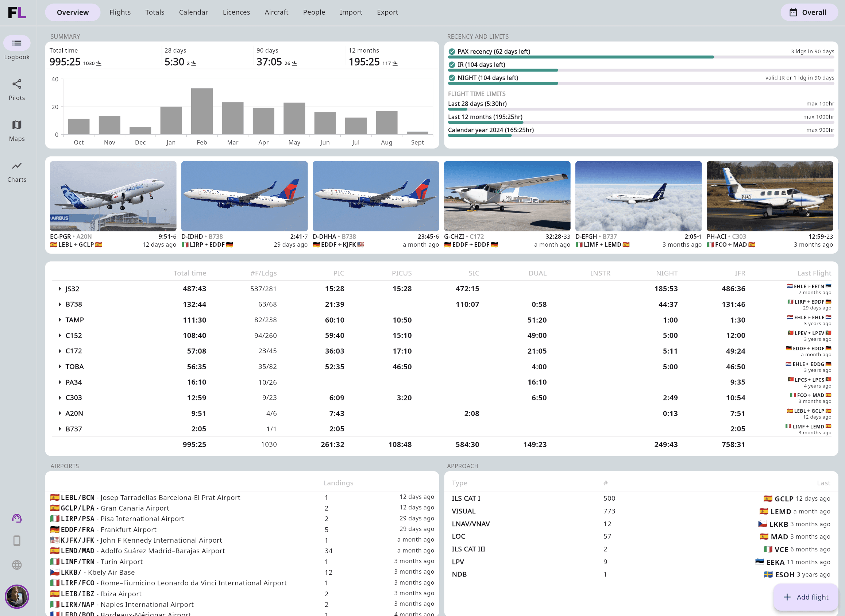
Task: Click the Last 28 days limit bar
Action: click(x=641, y=109)
